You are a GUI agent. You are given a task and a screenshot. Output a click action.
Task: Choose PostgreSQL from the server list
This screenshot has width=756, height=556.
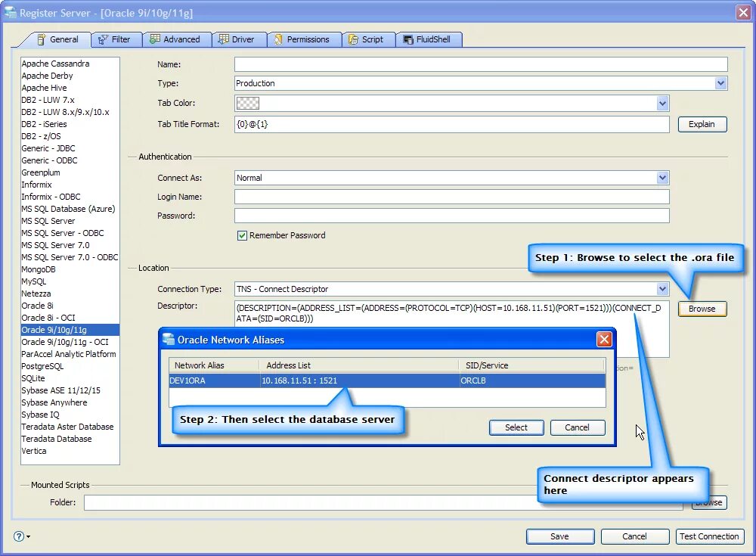point(42,366)
